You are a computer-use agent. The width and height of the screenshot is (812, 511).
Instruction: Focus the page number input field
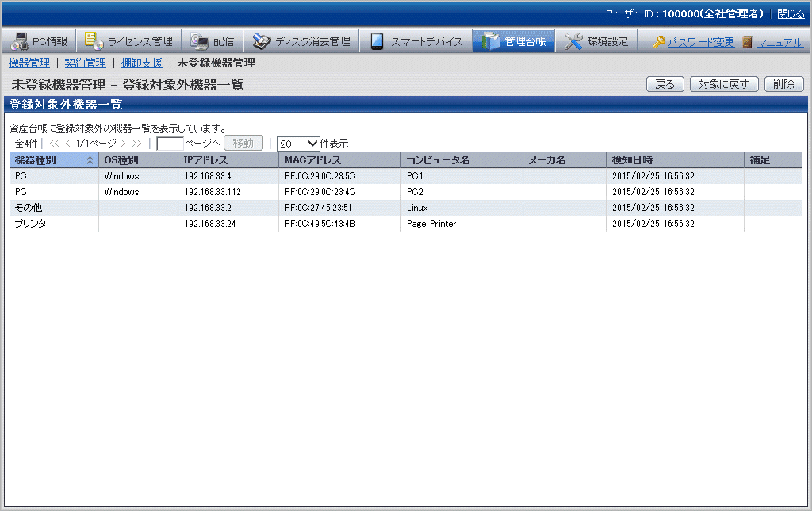click(x=170, y=144)
